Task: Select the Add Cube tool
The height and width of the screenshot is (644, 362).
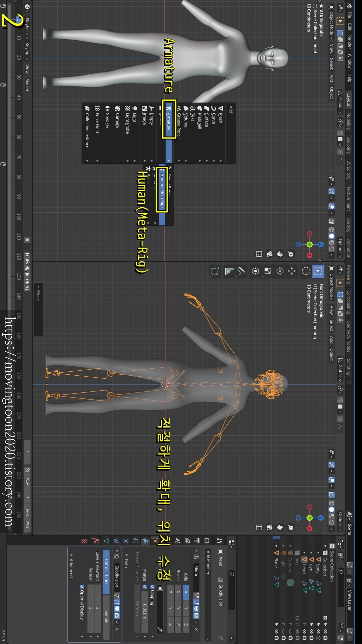Action: [x=215, y=271]
